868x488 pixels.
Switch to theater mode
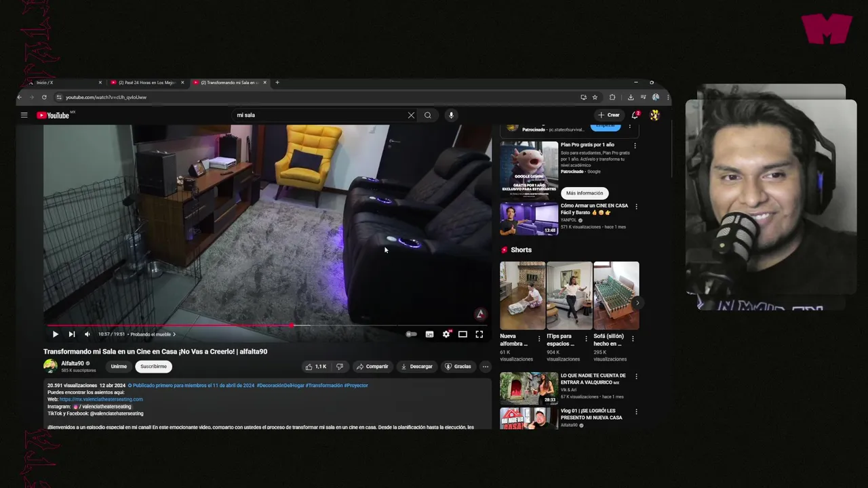coord(462,334)
